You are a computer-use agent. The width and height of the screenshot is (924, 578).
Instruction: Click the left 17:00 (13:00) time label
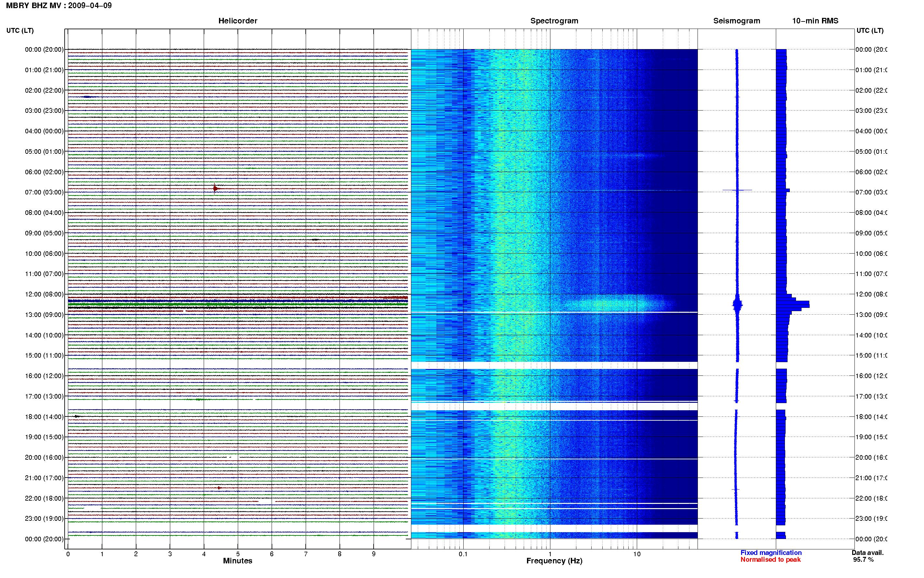44,396
